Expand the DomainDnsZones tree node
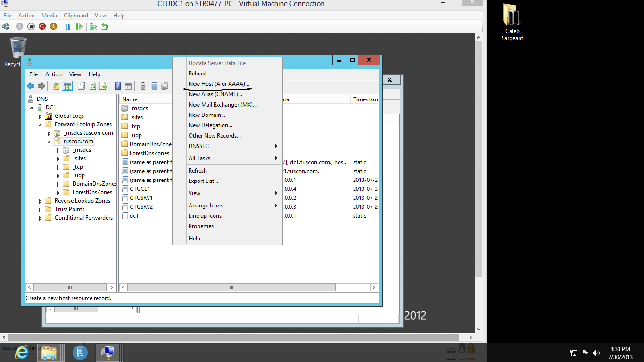The height and width of the screenshot is (362, 644). coord(58,184)
